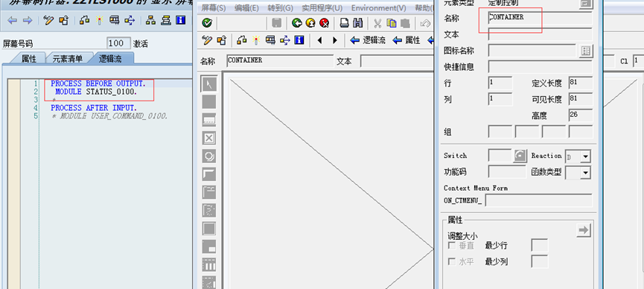Screen dimensions: 644x289
Task: Open the 屏幕(S) menu
Action: [214, 7]
